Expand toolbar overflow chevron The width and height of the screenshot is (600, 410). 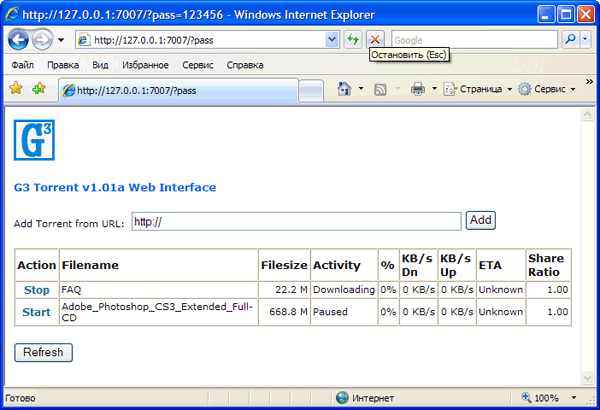point(590,81)
